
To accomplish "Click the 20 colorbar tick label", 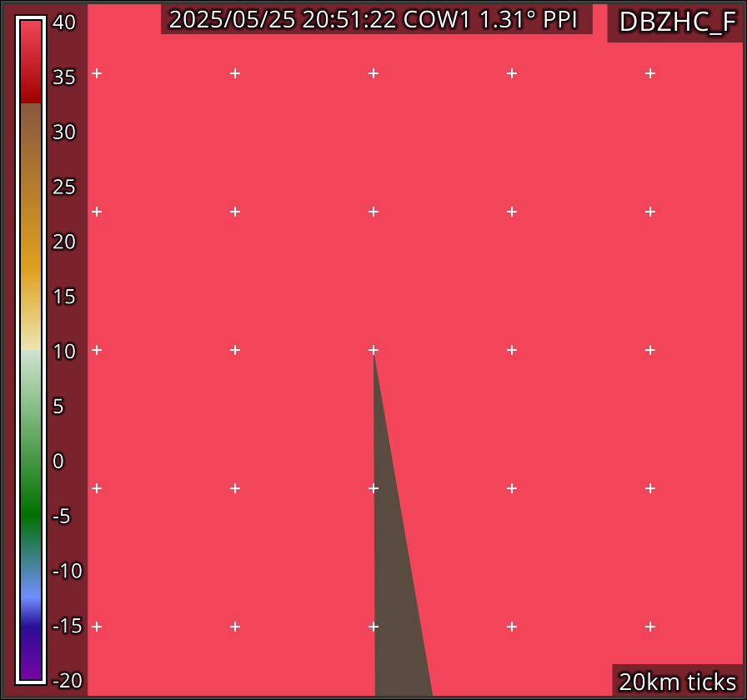I will click(x=64, y=242).
